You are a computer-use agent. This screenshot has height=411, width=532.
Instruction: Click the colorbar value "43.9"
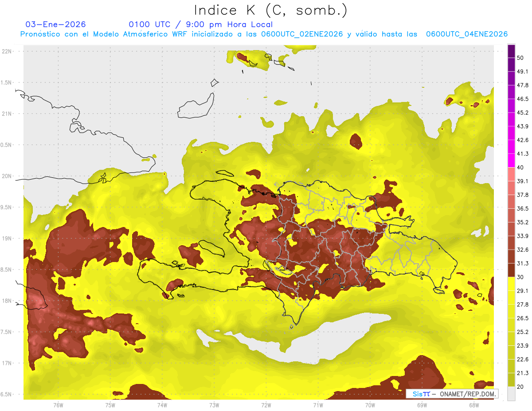click(x=523, y=126)
